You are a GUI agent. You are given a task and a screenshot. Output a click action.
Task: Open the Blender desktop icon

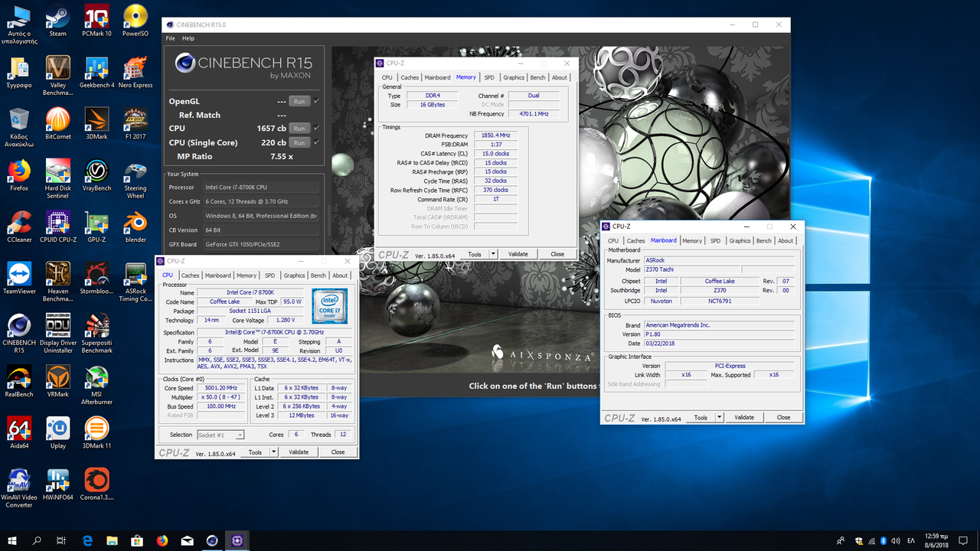pyautogui.click(x=136, y=226)
